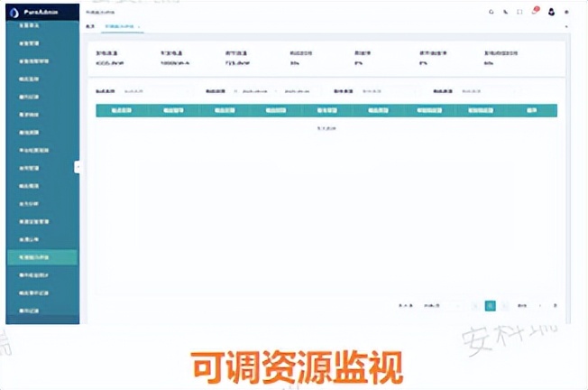Open notifications bell with red badge

(x=535, y=11)
